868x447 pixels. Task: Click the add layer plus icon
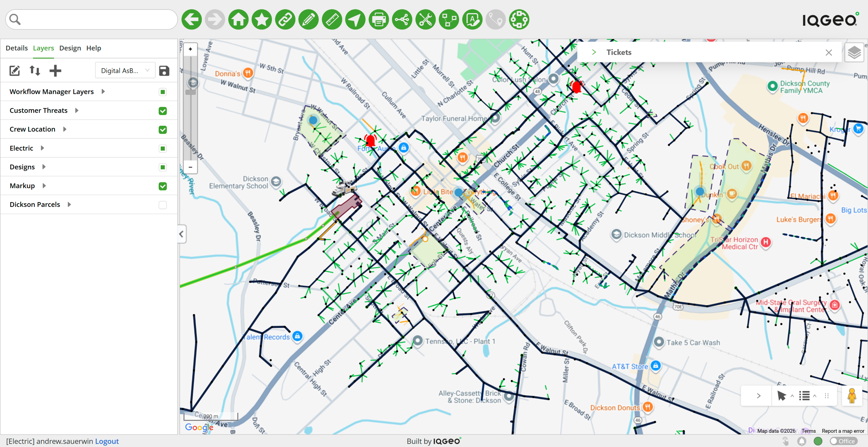point(55,71)
